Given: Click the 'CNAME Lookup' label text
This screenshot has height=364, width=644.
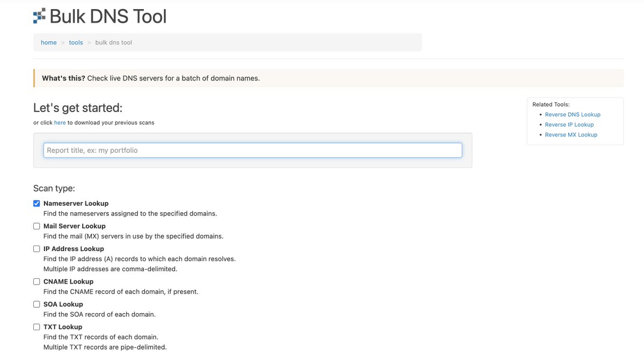Looking at the screenshot, I should pyautogui.click(x=68, y=281).
